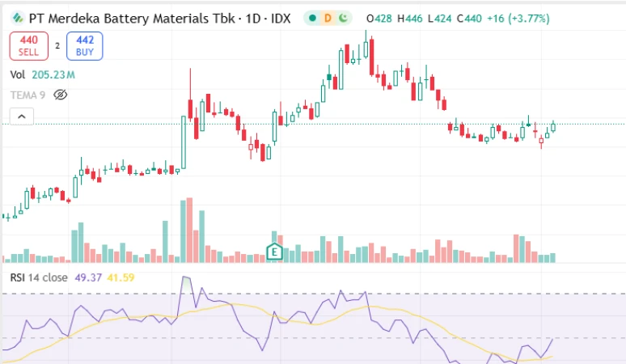Click the volume value 205.23M

[x=53, y=74]
